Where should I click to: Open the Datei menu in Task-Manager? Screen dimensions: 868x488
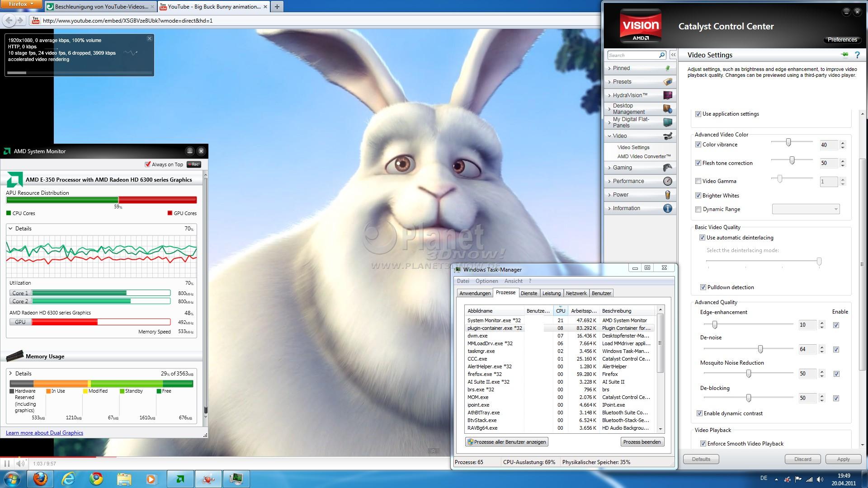click(463, 281)
